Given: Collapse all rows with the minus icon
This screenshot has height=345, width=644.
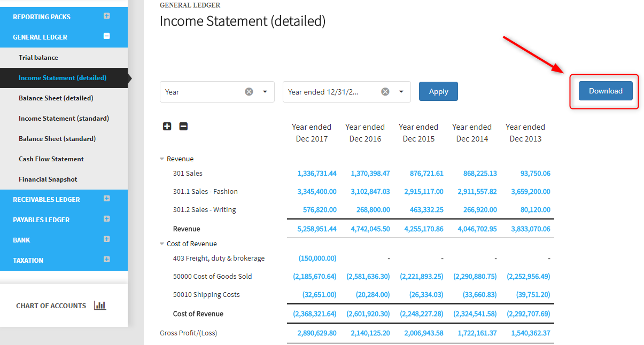Looking at the screenshot, I should (x=183, y=127).
